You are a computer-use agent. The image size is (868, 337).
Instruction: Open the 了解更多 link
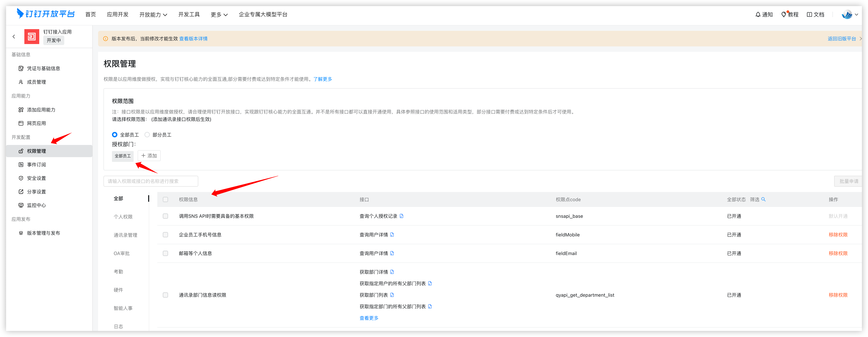click(x=323, y=79)
